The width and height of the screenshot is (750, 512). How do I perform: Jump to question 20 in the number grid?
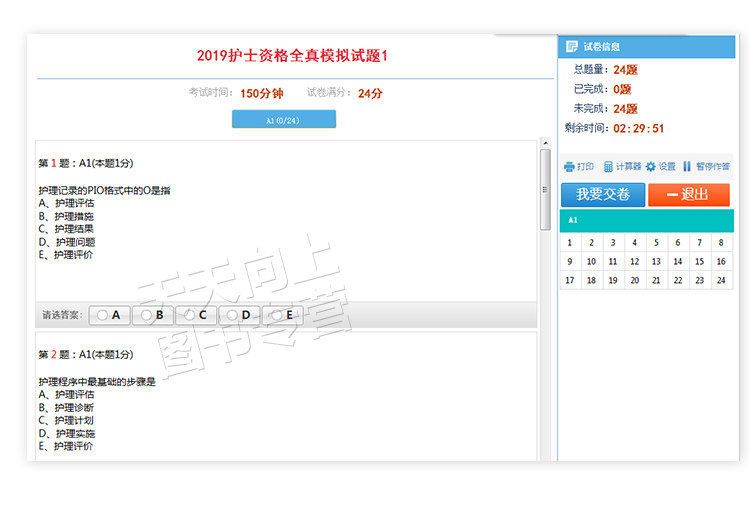(635, 280)
